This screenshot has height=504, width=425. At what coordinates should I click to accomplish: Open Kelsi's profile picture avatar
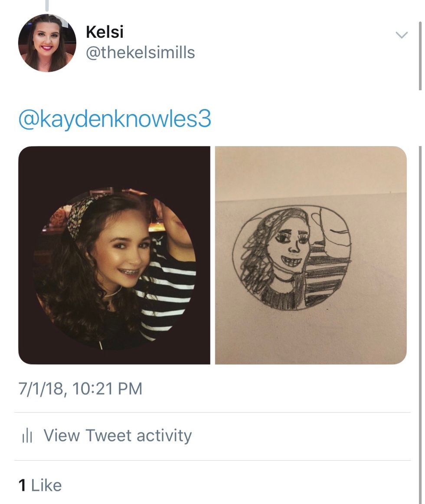pyautogui.click(x=47, y=43)
